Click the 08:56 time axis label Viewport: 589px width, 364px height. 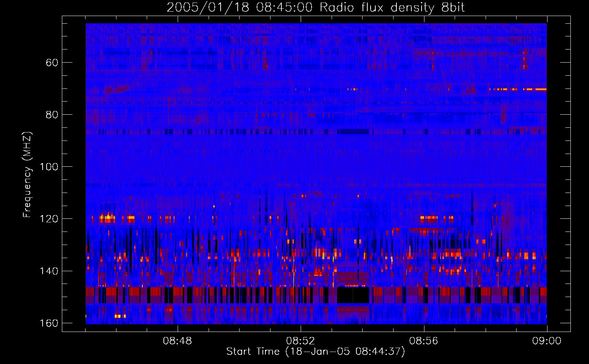click(424, 341)
